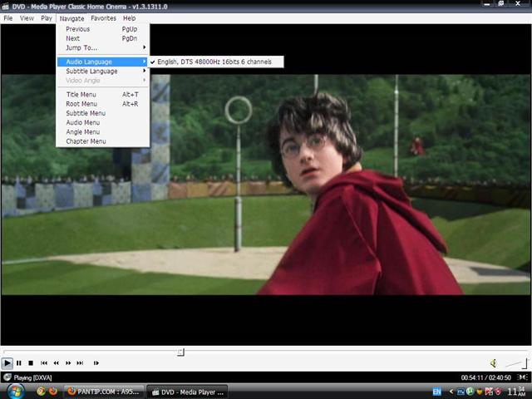Select Previous in Navigate menu
This screenshot has width=532, height=399.
(x=103, y=29)
